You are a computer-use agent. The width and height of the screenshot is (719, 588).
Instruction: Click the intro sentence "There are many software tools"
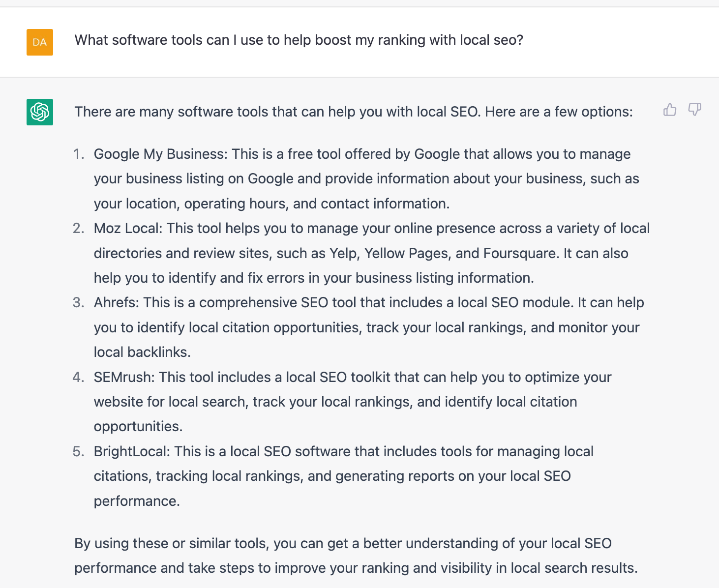353,112
